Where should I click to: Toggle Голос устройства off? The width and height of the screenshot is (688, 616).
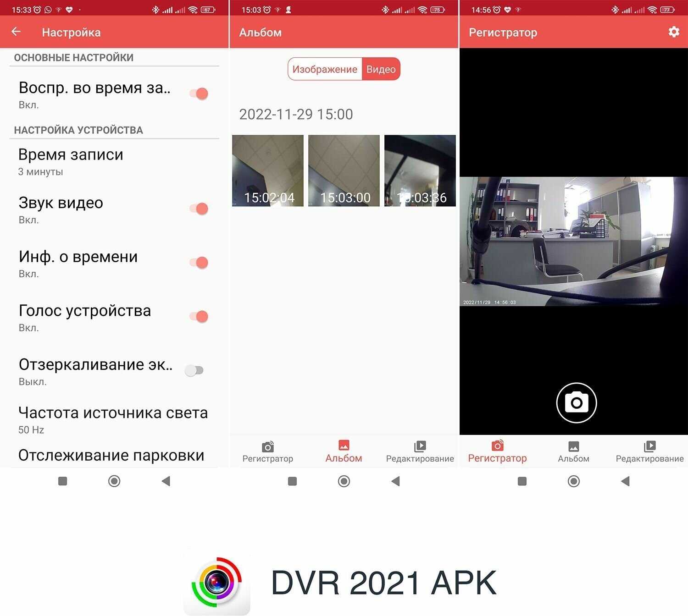199,317
